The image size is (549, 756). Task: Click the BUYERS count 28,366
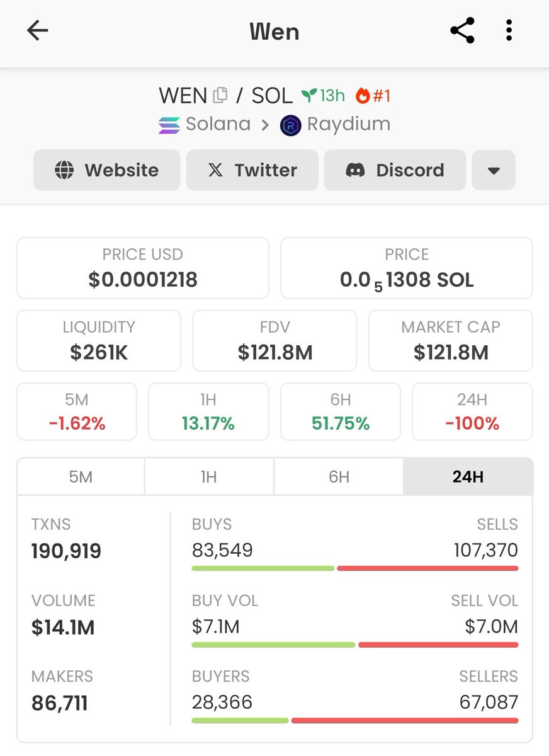coord(222,702)
